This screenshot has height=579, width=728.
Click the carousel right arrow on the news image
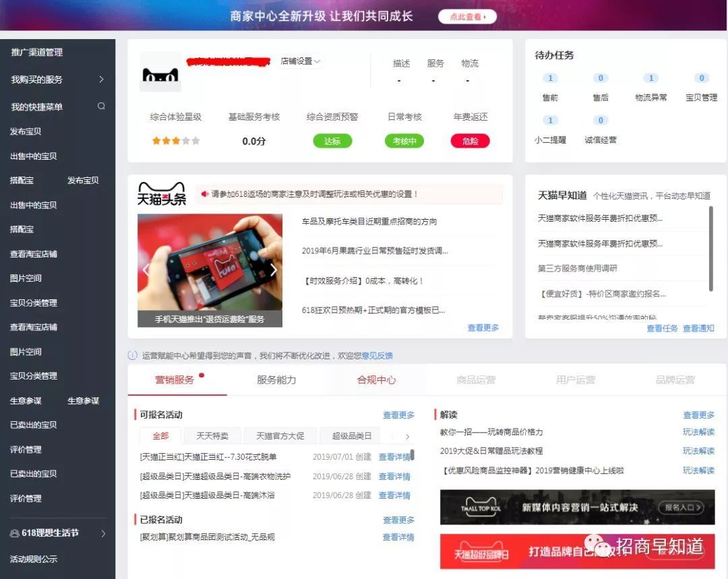(274, 270)
